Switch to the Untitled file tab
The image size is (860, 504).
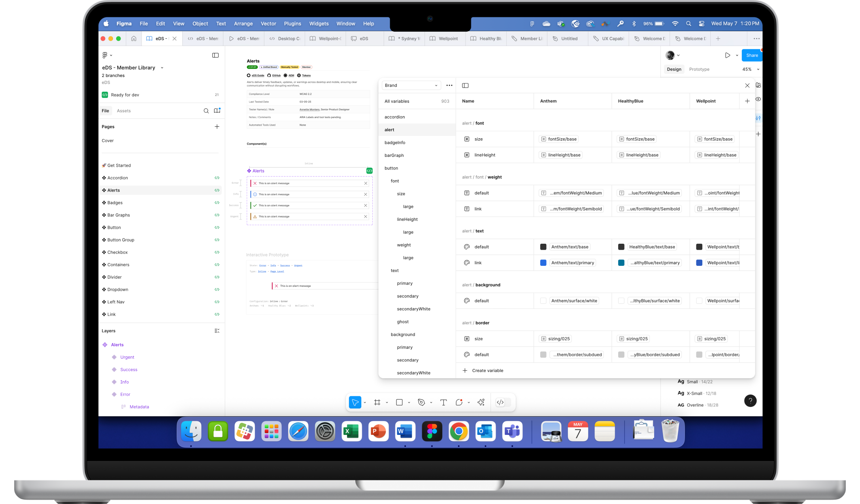(x=568, y=39)
